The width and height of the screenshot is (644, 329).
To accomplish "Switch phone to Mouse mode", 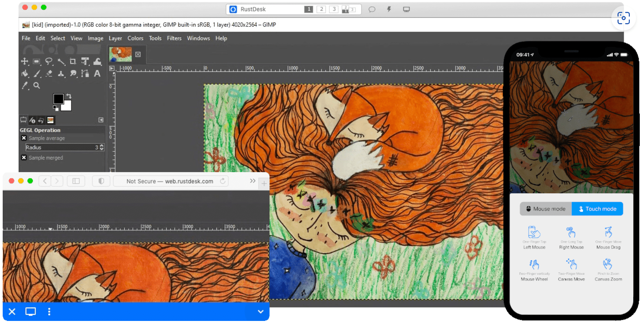I will 546,209.
